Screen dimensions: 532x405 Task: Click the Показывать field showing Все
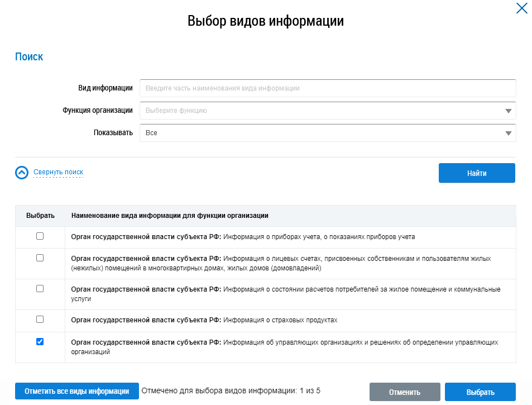[321, 133]
